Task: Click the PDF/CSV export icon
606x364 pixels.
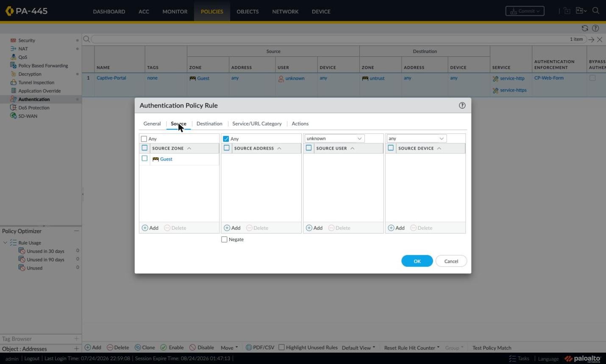Action: (249, 347)
